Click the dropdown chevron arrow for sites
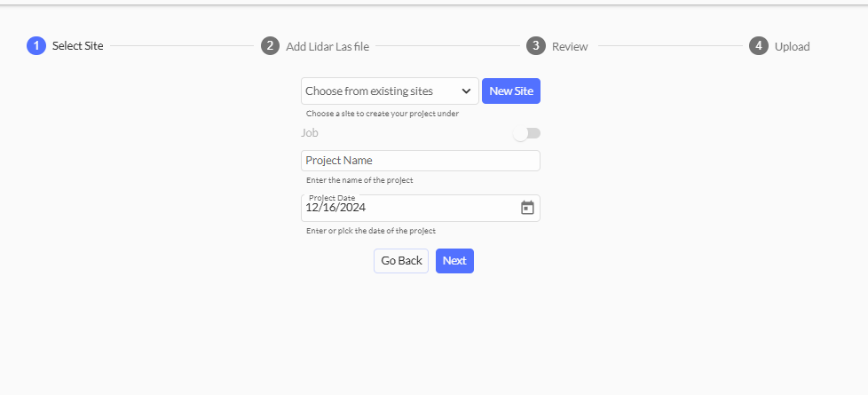868x395 pixels. [x=466, y=91]
